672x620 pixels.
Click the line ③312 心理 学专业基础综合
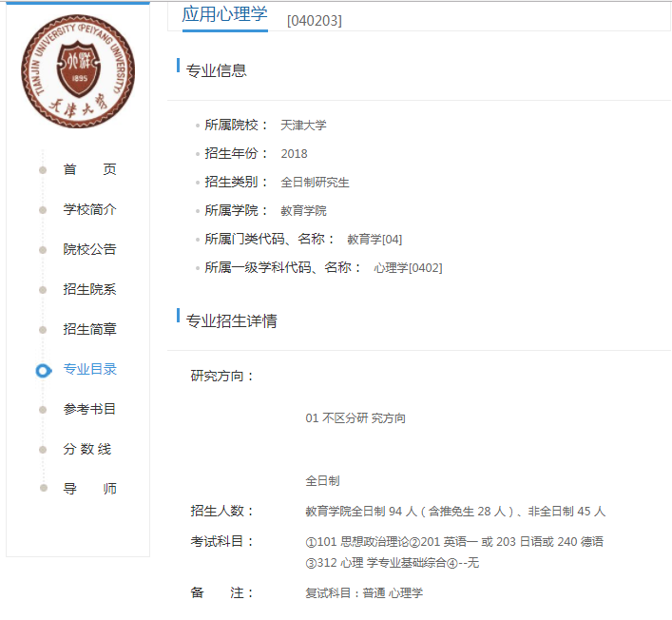tap(393, 563)
